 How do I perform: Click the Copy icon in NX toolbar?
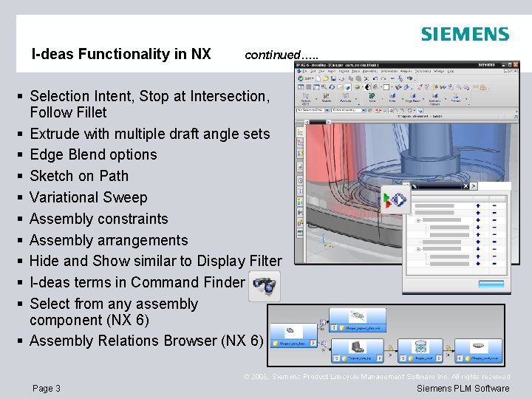[350, 79]
